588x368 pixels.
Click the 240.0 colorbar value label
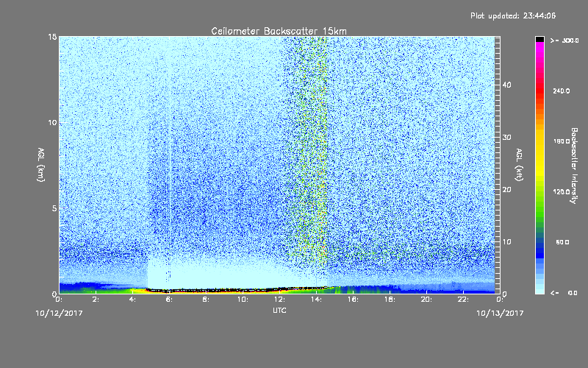pos(562,91)
